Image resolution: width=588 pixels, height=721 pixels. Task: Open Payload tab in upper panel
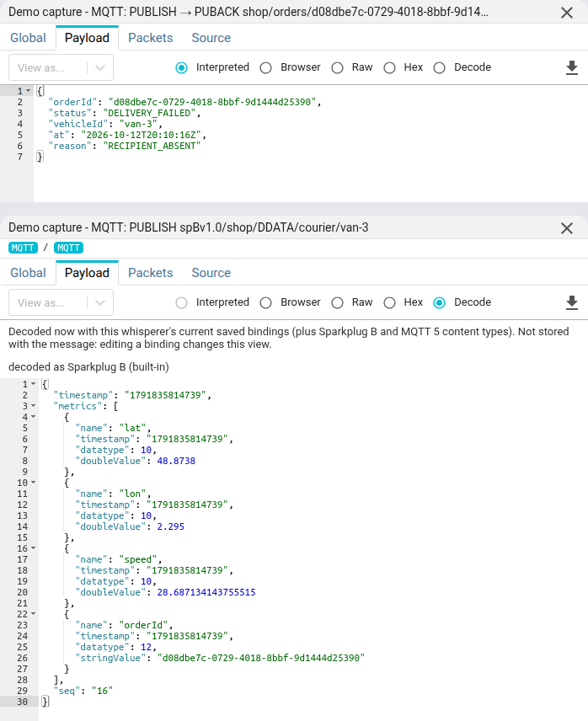pyautogui.click(x=87, y=38)
